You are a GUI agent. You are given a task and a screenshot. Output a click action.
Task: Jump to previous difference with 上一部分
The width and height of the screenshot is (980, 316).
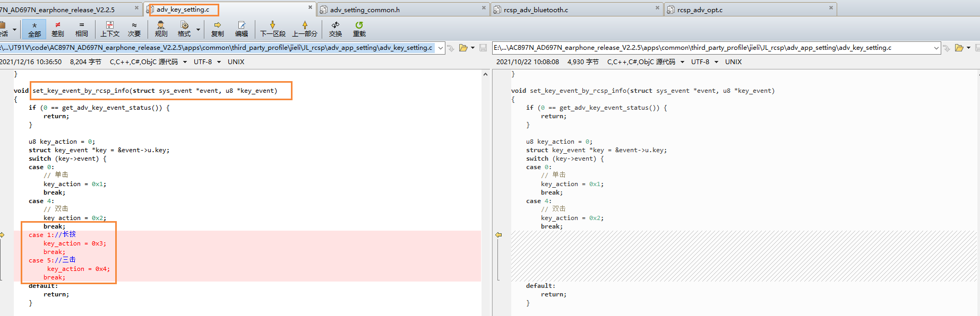point(305,29)
